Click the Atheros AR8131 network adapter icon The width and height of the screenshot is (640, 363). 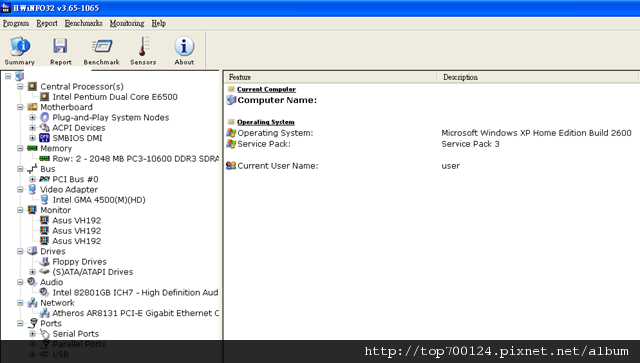tap(44, 313)
